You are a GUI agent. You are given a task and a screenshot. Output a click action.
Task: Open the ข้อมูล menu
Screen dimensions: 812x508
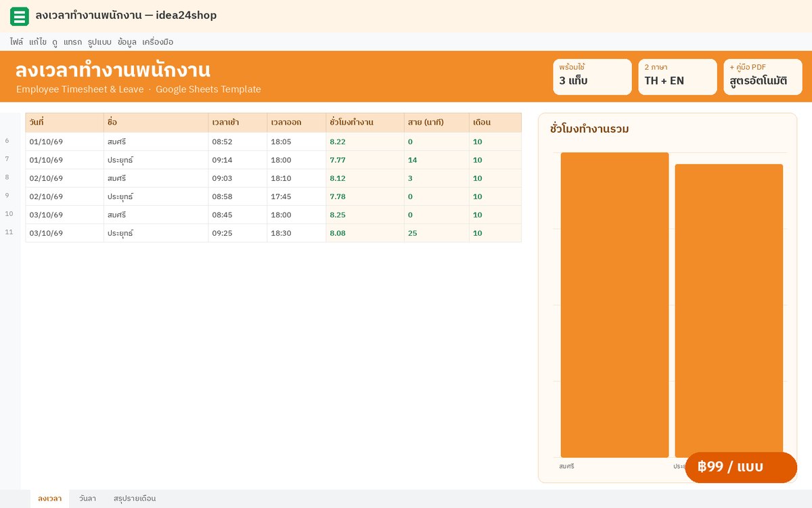coord(127,42)
